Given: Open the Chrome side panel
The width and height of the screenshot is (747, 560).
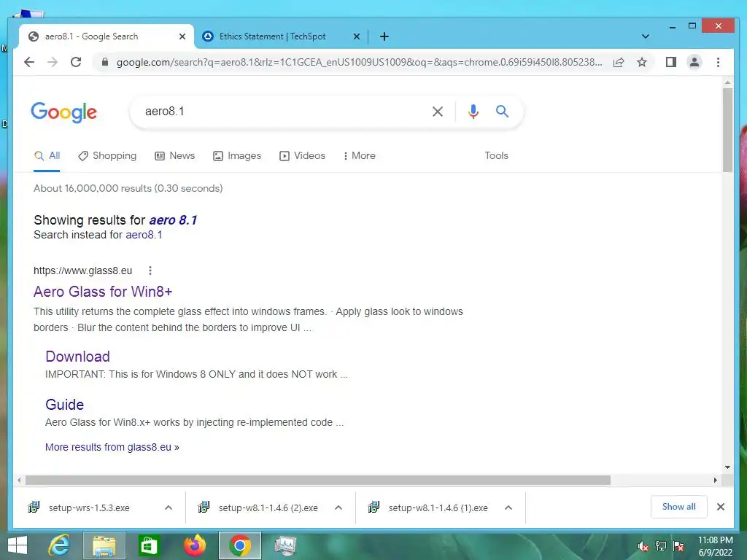Looking at the screenshot, I should click(671, 62).
